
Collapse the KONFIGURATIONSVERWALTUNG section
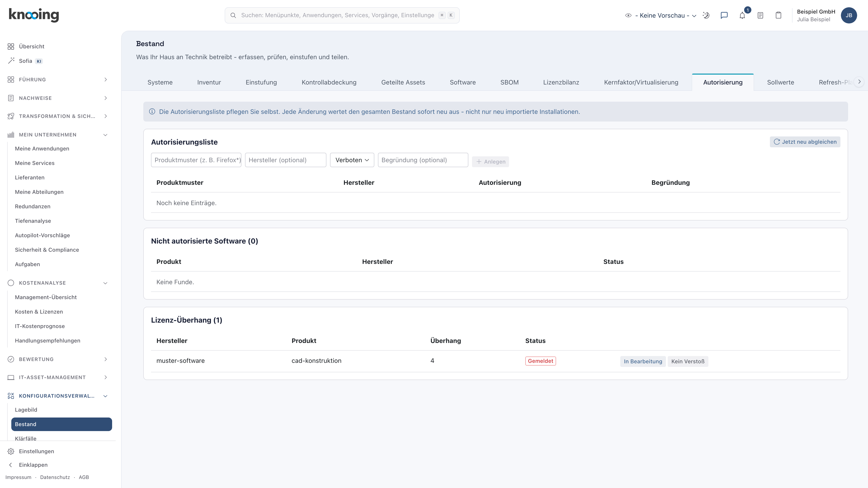pyautogui.click(x=58, y=396)
